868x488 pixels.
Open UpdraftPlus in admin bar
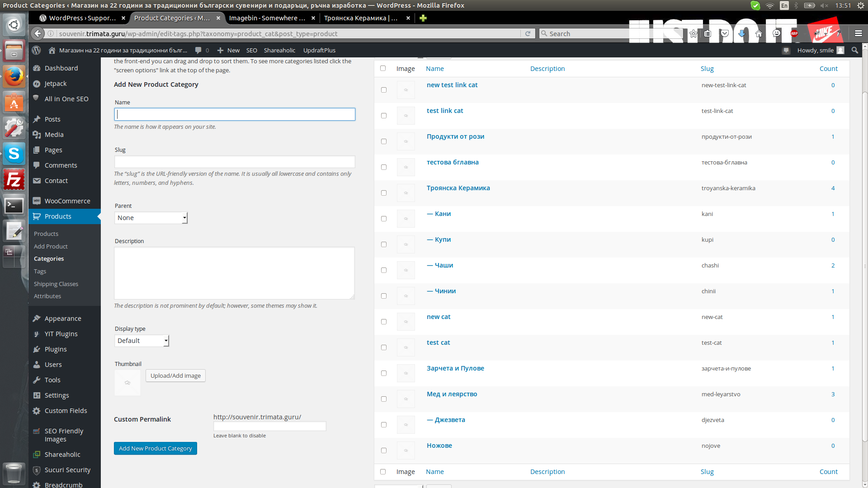tap(319, 50)
